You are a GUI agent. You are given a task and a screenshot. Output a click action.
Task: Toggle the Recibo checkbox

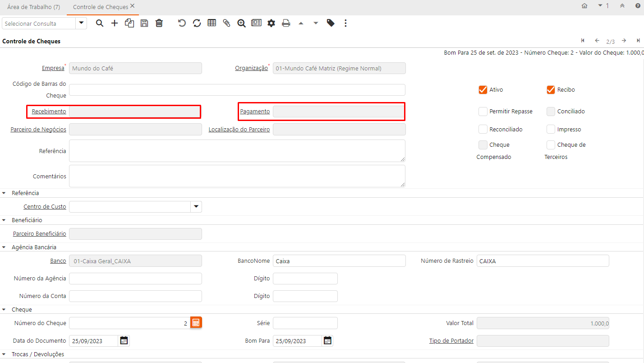point(551,90)
